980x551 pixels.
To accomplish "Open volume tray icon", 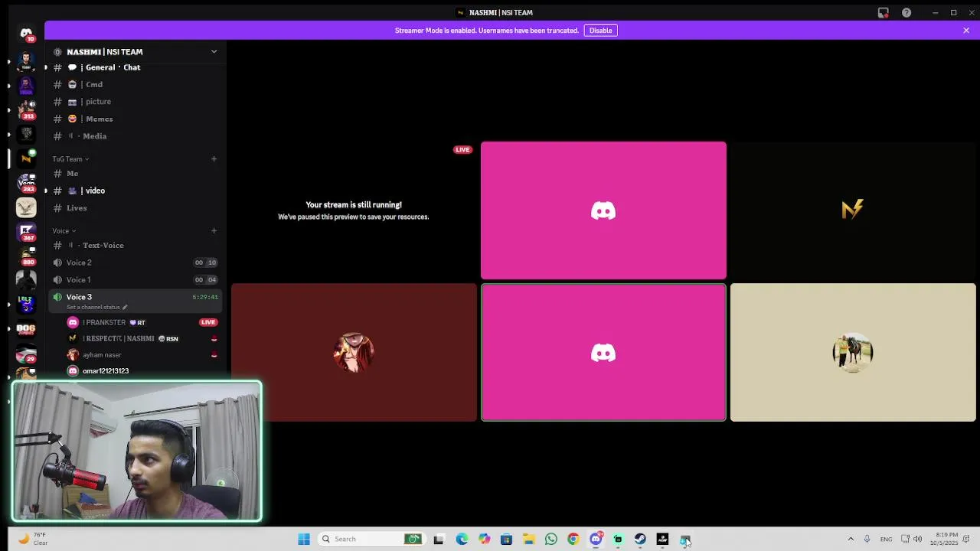I will pos(917,539).
